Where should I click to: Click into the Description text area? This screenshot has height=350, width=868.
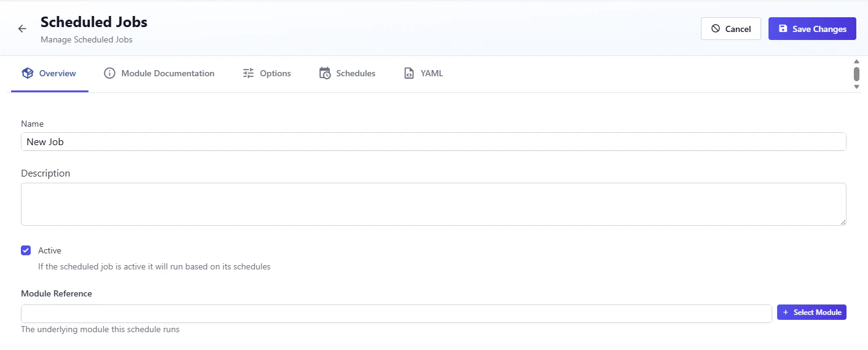tap(434, 204)
